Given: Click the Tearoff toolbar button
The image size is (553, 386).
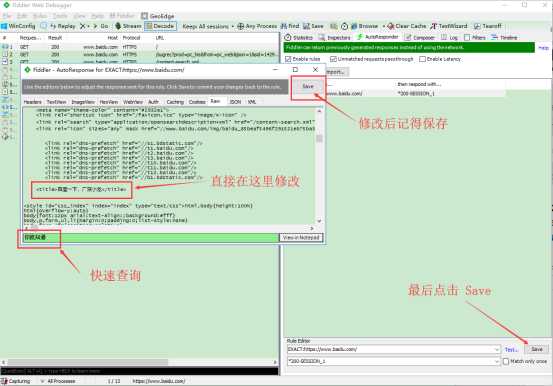Looking at the screenshot, I should [488, 26].
